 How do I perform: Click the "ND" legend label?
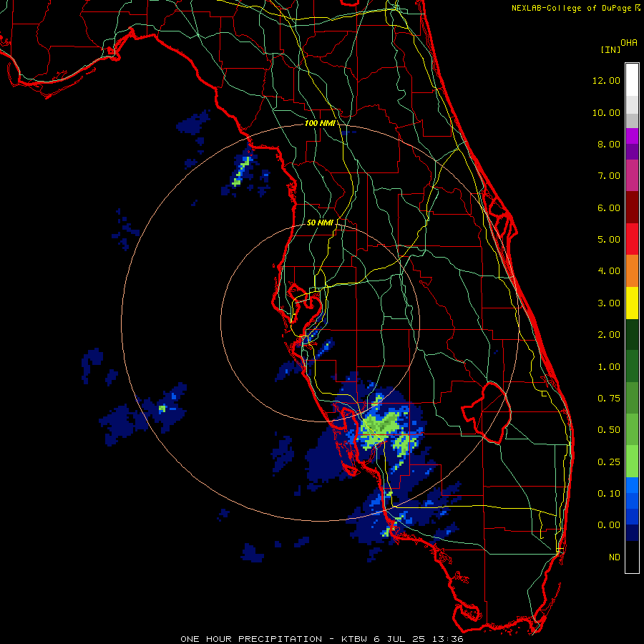pyautogui.click(x=615, y=557)
